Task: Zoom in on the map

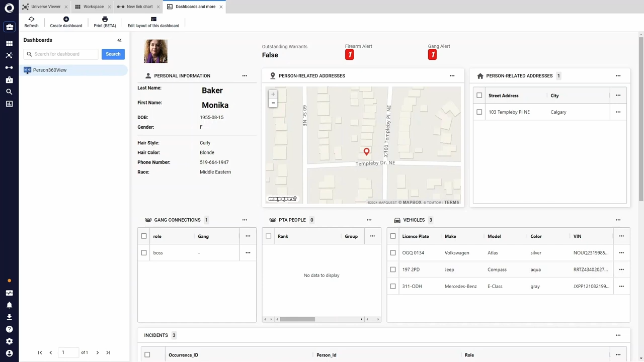Action: [273, 94]
